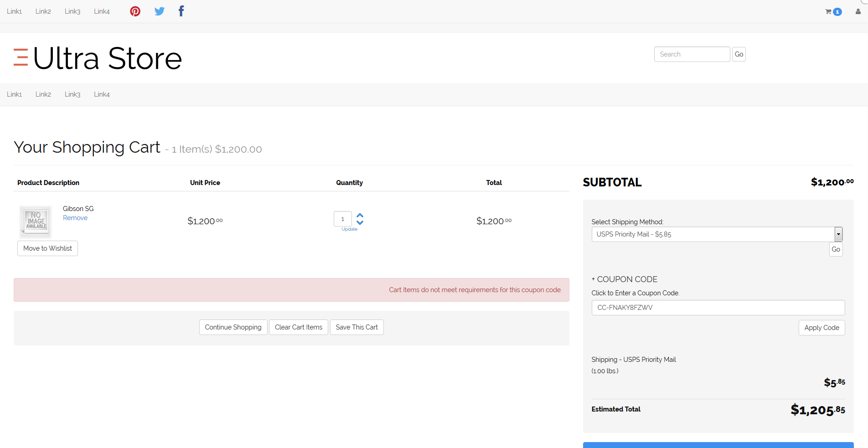This screenshot has height=448, width=868.
Task: Click the SUBTOTAL heading
Action: point(612,182)
